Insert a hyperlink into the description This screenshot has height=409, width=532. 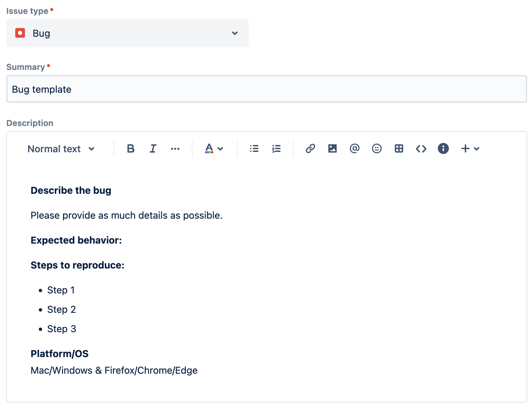(310, 148)
